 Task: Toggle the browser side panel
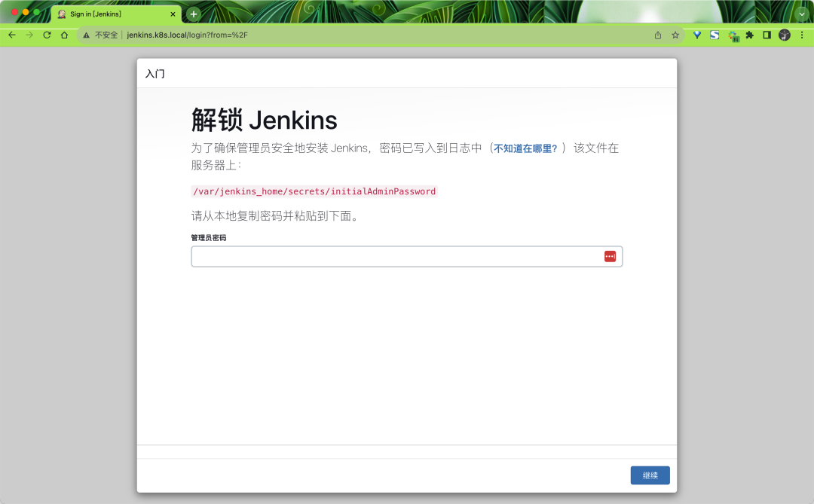pyautogui.click(x=767, y=35)
